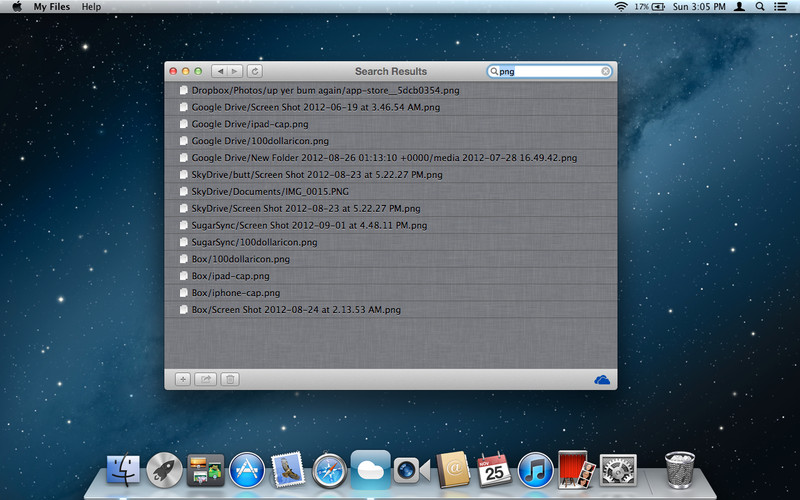Click the Search Results window title
800x500 pixels.
pyautogui.click(x=391, y=71)
